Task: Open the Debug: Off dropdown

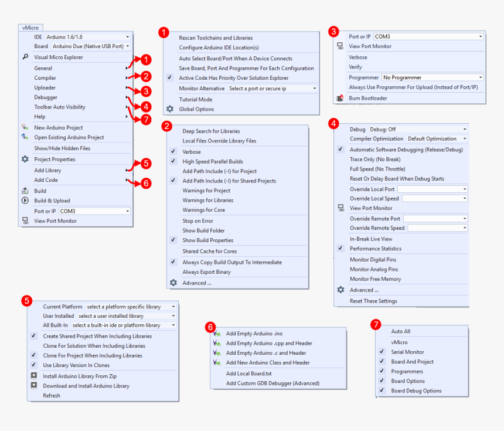Action: 418,129
